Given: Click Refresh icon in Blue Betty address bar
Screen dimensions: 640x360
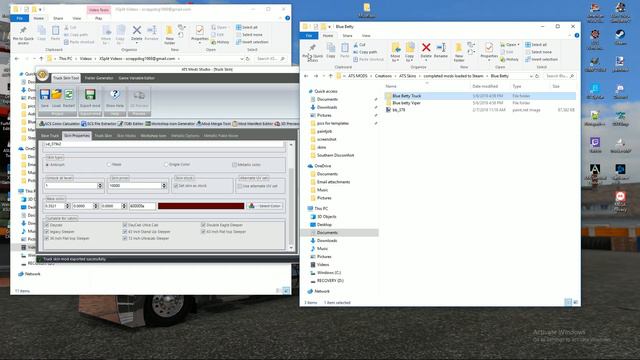Looking at the screenshot, I should 538,76.
